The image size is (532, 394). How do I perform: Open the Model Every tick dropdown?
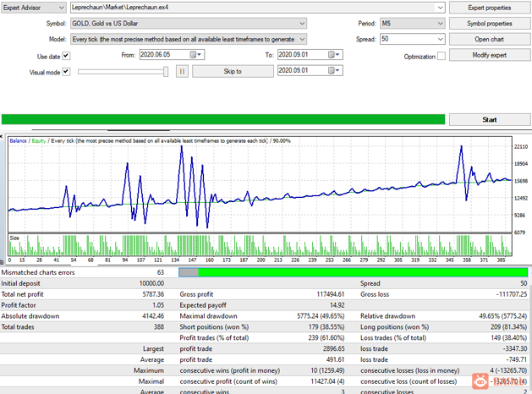[189, 40]
